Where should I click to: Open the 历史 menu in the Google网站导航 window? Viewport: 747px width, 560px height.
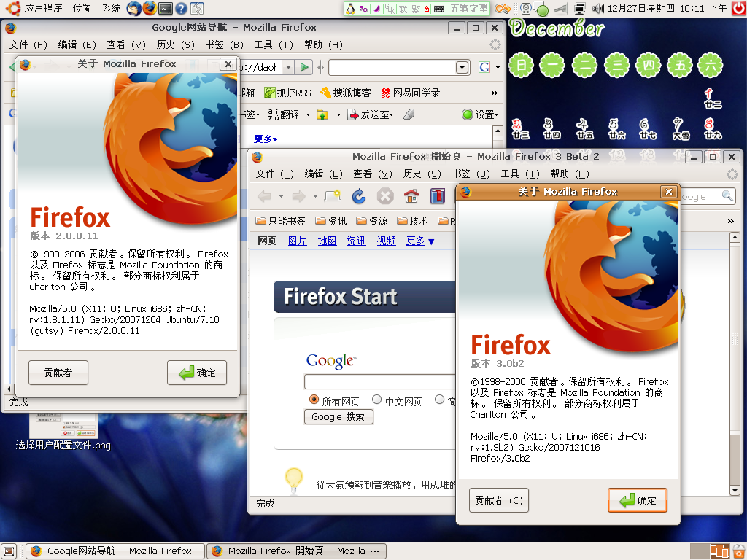coord(175,44)
